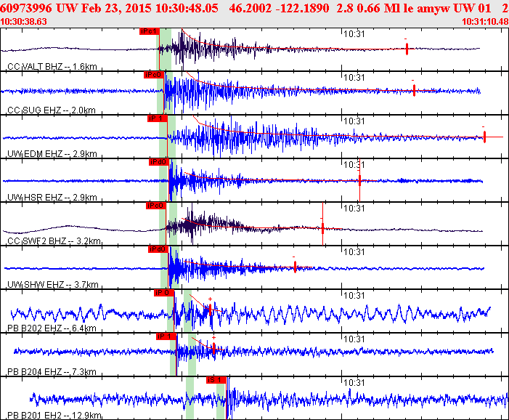Click the CC SUG EHZ -- 2.0km label
Image resolution: width=509 pixels, height=420 pixels.
52,110
